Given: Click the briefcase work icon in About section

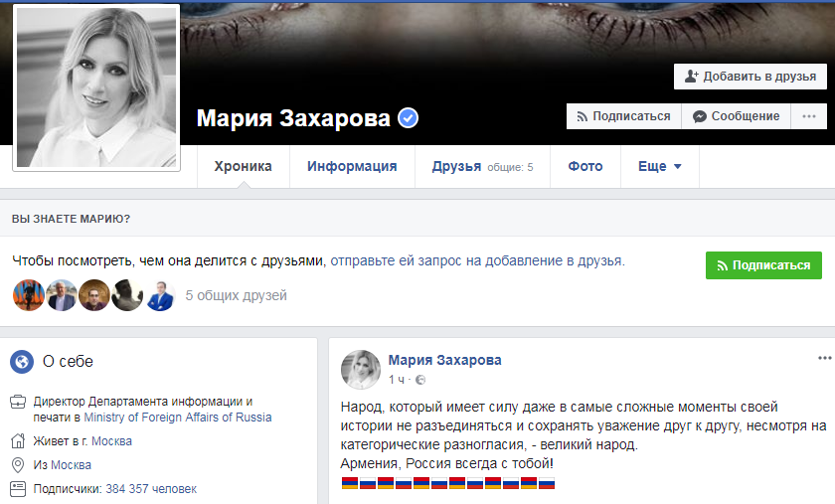Looking at the screenshot, I should [18, 402].
